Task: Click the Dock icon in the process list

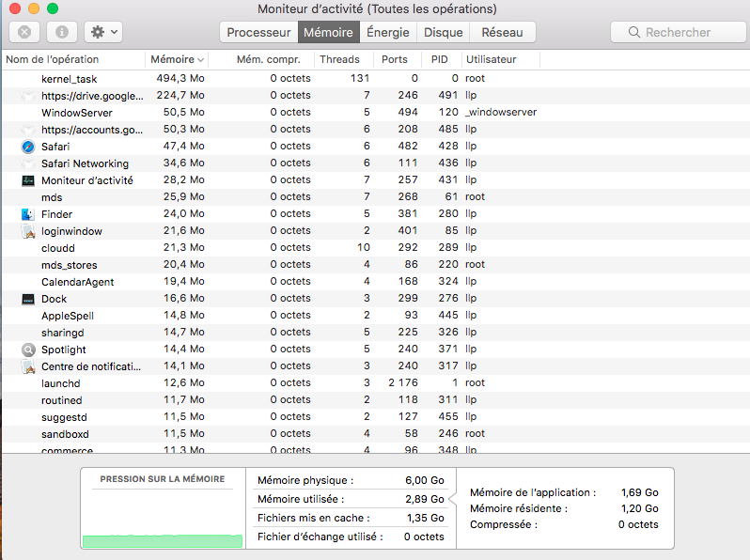Action: pyautogui.click(x=28, y=300)
